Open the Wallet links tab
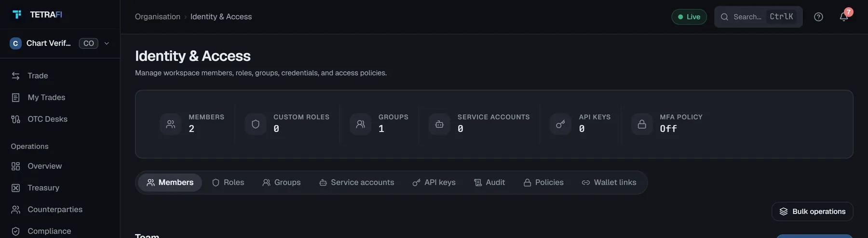 pos(609,183)
